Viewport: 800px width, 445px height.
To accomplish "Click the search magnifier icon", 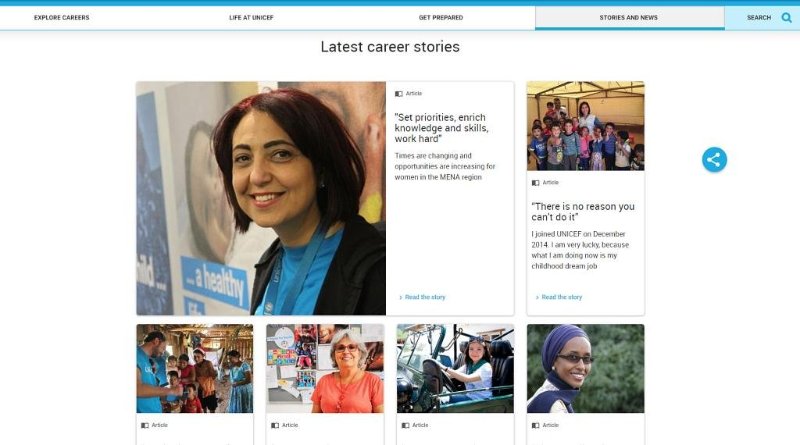I will coord(786,18).
